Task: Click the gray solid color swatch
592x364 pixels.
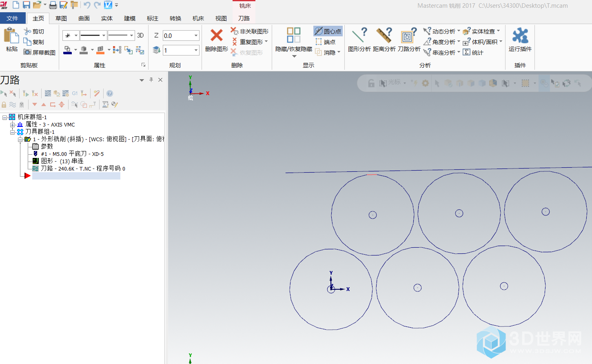Action: (x=84, y=50)
